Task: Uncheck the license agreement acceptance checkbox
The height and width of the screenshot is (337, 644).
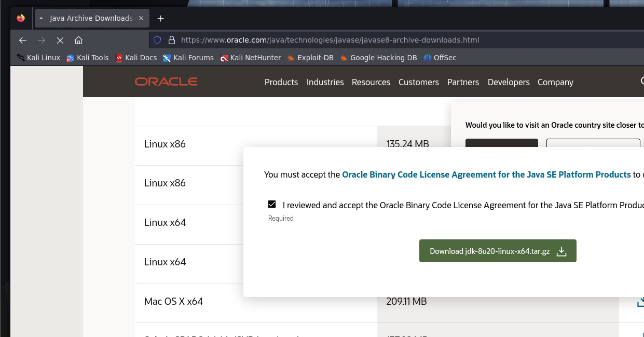Action: [272, 204]
